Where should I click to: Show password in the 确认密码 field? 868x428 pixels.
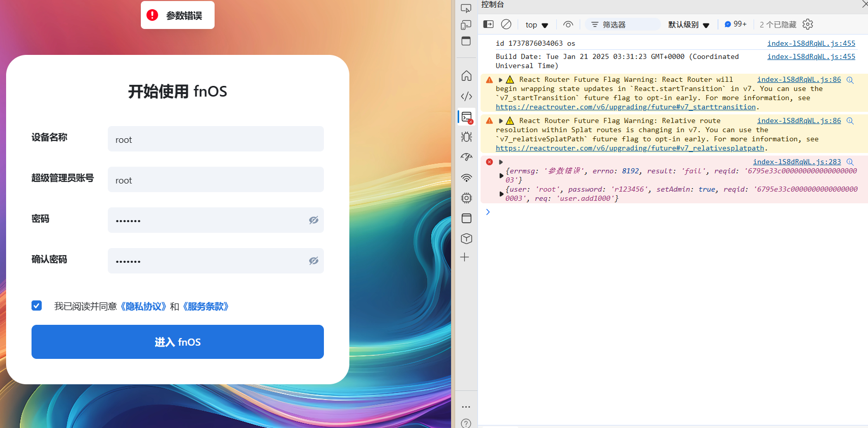coord(314,261)
